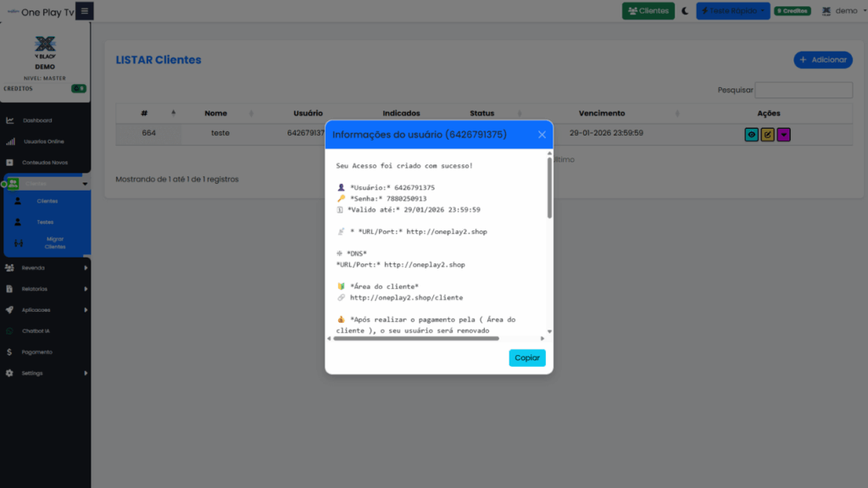Click the Settings gear icon
868x488 pixels.
click(9, 374)
